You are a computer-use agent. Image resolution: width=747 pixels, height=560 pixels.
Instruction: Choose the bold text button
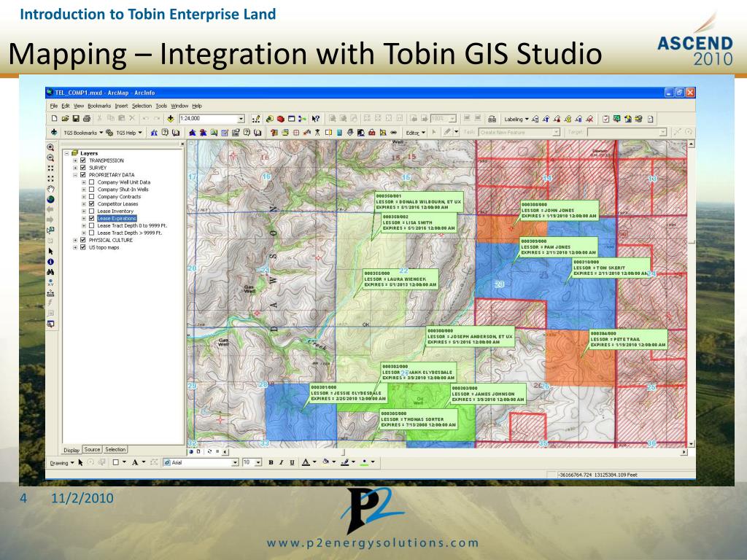click(x=271, y=462)
